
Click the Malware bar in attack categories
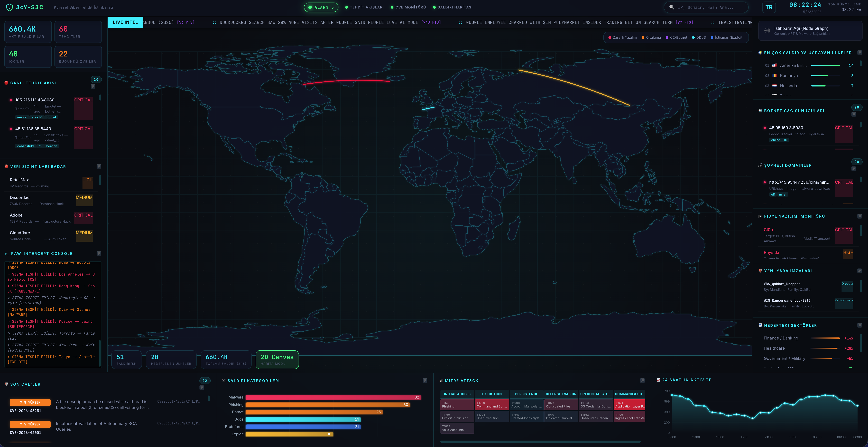click(x=333, y=397)
